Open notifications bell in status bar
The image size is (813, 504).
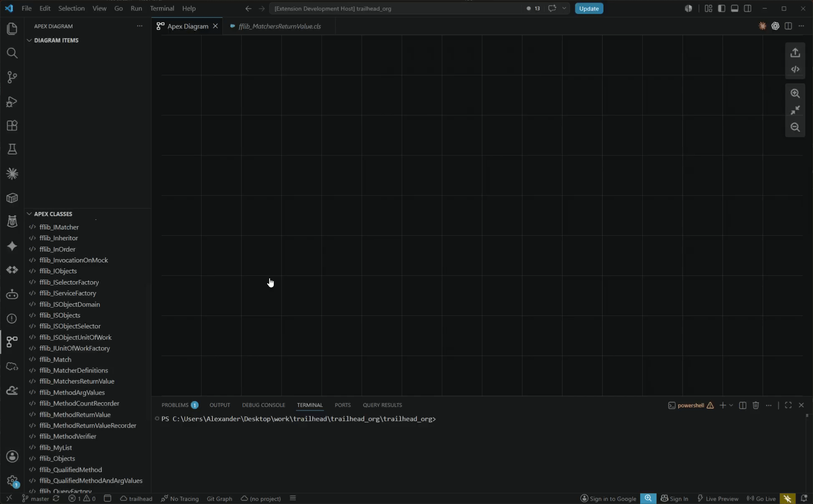coord(804,498)
